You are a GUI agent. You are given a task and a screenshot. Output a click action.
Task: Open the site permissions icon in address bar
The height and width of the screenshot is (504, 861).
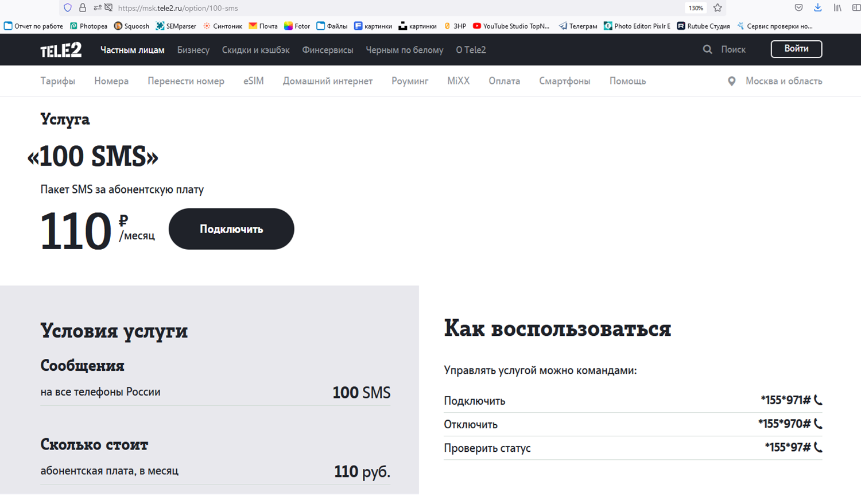tap(98, 8)
